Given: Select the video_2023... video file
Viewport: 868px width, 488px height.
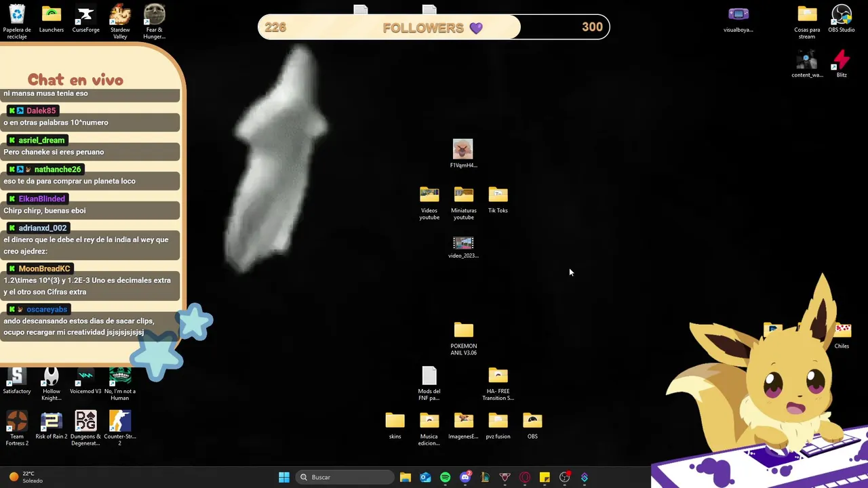Looking at the screenshot, I should pyautogui.click(x=463, y=247).
